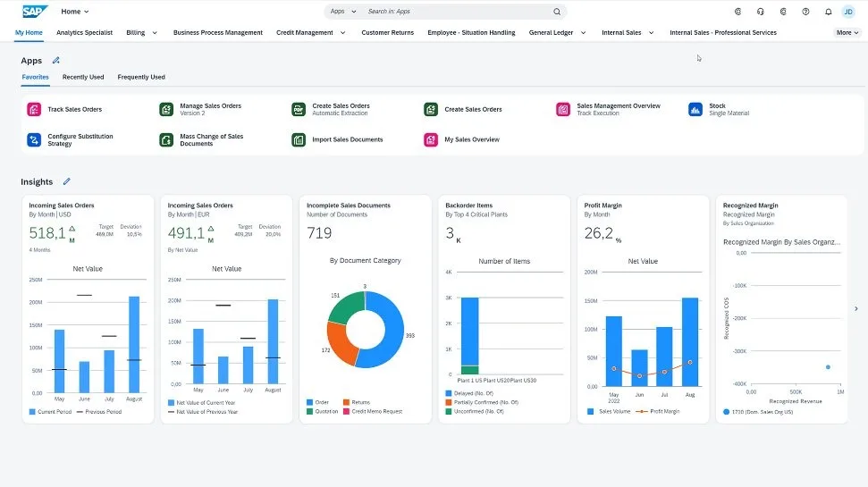Open the Home dropdown menu
868x487 pixels.
75,11
